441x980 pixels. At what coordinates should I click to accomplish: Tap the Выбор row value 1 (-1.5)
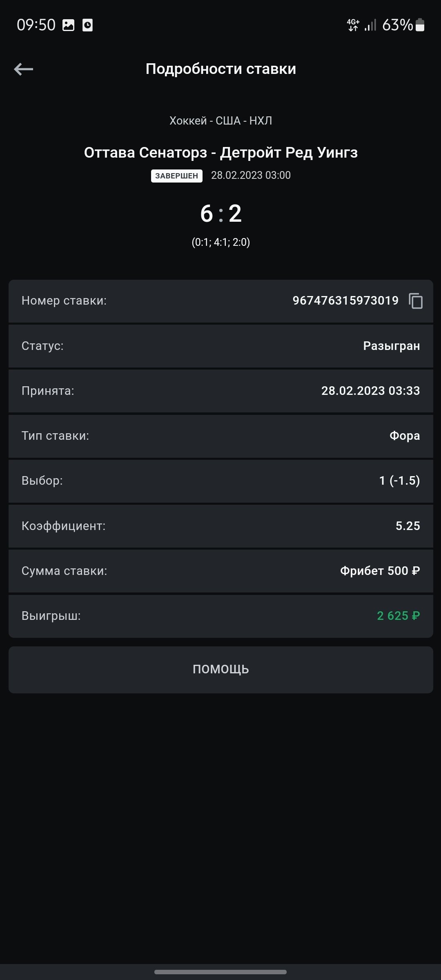click(x=399, y=481)
